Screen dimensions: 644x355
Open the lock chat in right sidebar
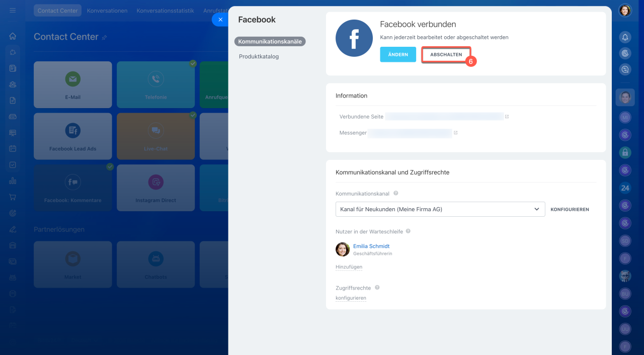click(625, 152)
